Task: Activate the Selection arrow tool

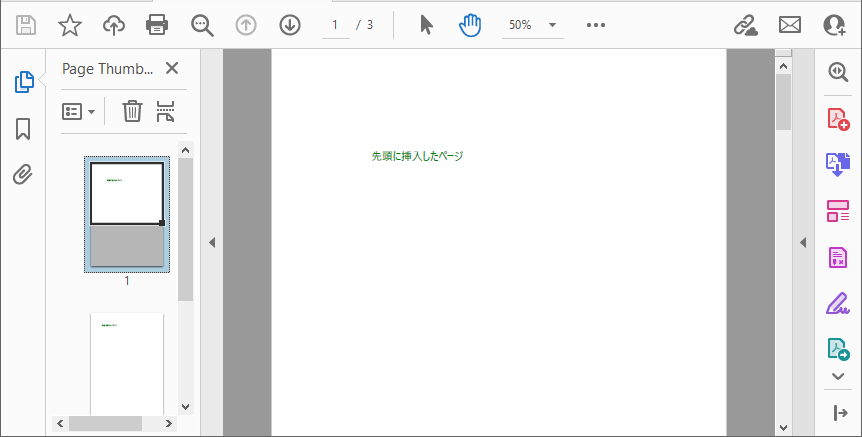Action: pyautogui.click(x=426, y=25)
